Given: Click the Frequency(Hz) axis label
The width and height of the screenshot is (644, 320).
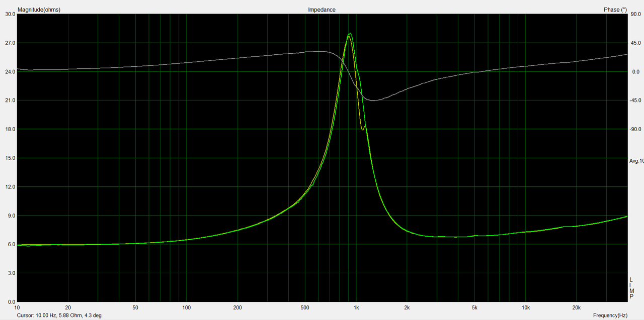Looking at the screenshot, I should [610, 315].
